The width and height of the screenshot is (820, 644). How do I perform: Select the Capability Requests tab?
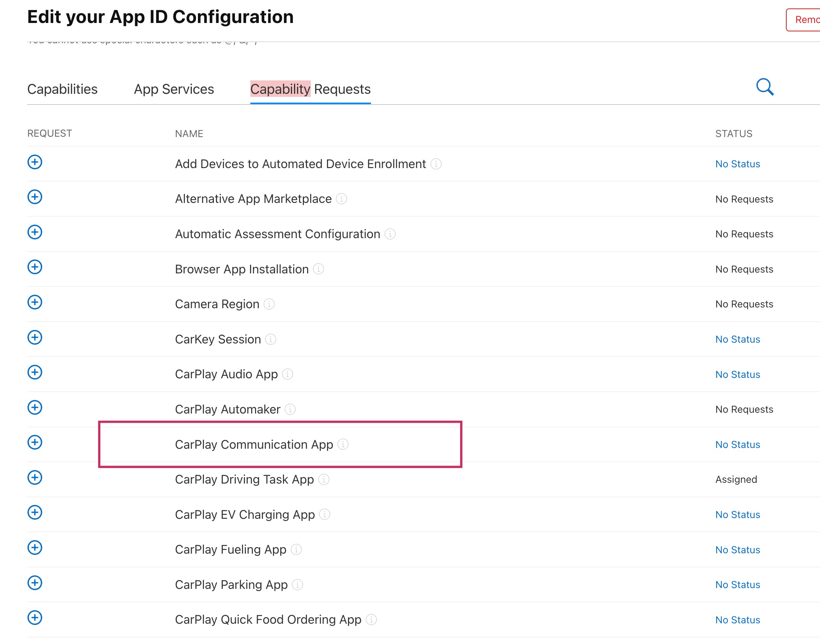(x=310, y=89)
